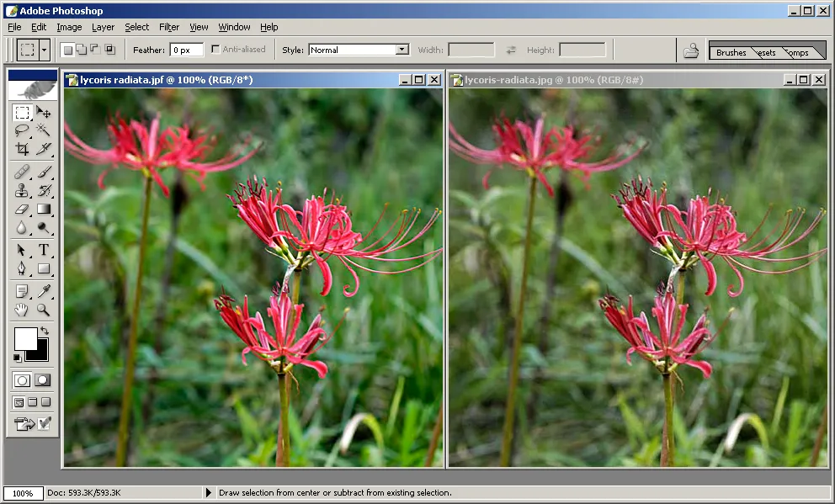Image resolution: width=835 pixels, height=504 pixels.
Task: Switch to Quick Mask mode
Action: click(x=42, y=380)
